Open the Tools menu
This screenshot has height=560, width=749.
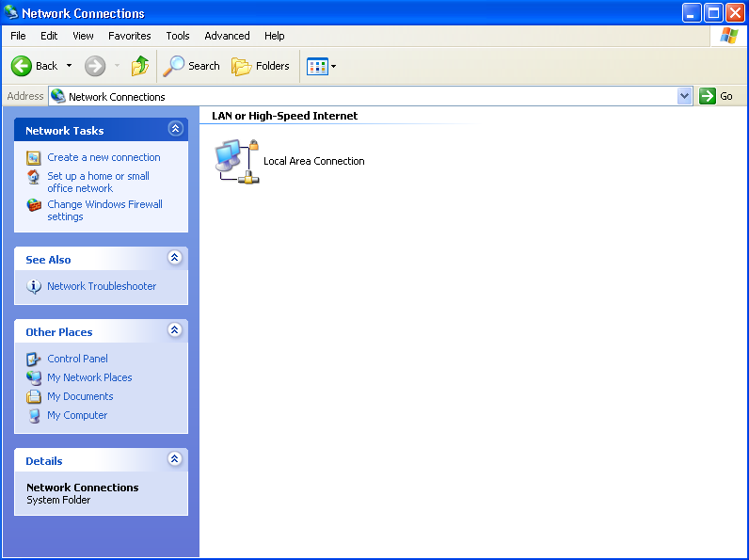coord(178,36)
